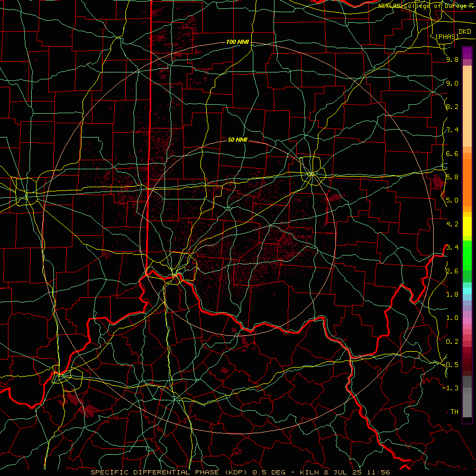Viewport: 476px width, 476px height.
Task: Click the 5.0 legend value
Action: click(x=452, y=200)
